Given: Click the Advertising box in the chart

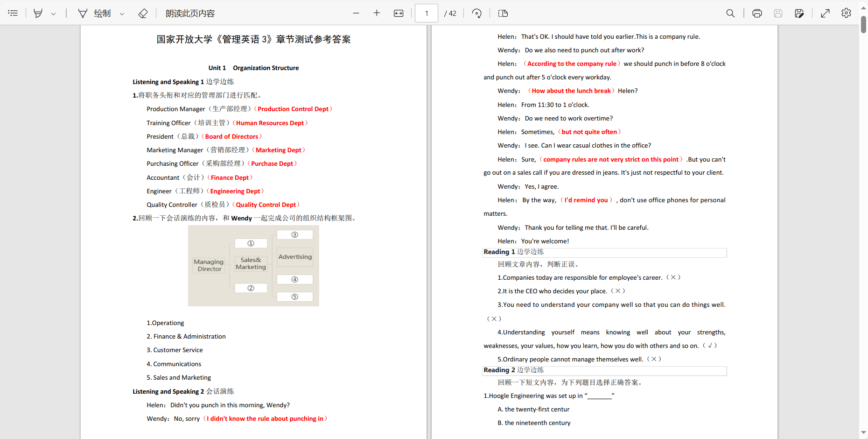Looking at the screenshot, I should point(295,257).
